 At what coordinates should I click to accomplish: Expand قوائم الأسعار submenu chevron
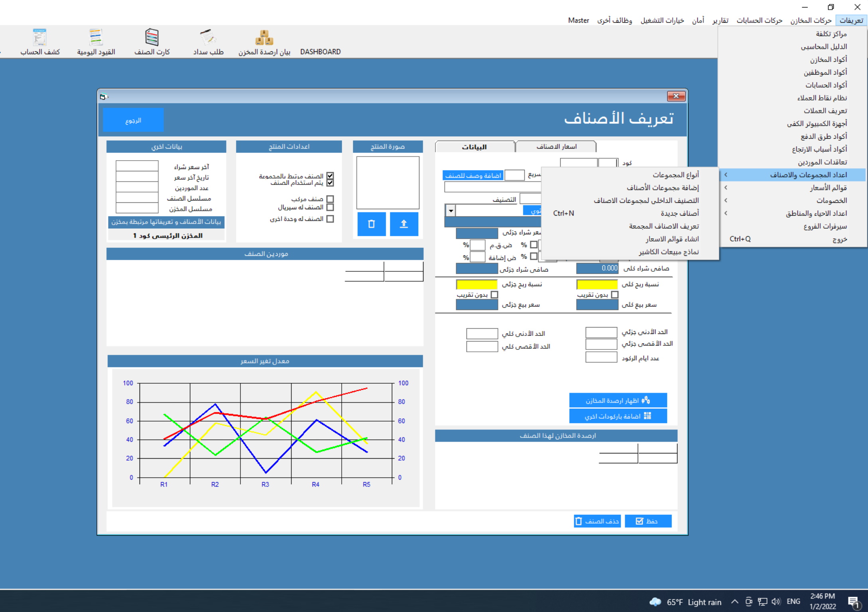coord(726,188)
